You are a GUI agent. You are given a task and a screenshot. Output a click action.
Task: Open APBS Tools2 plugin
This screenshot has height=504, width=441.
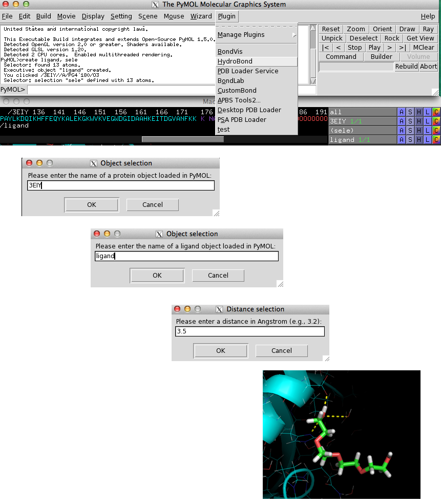coord(256,100)
